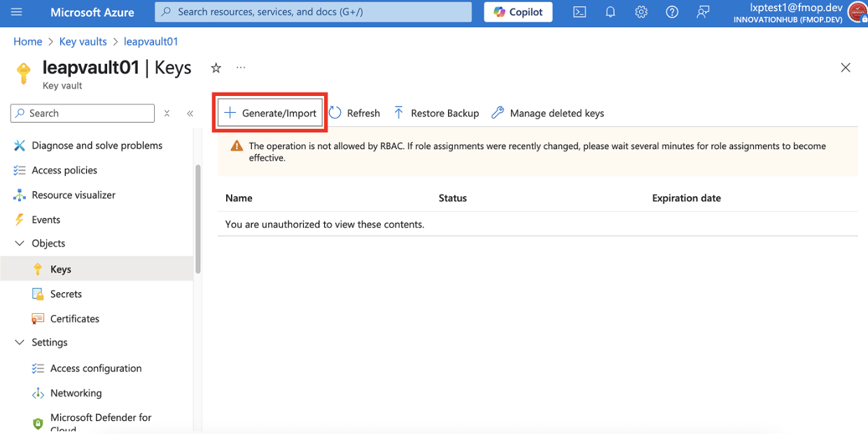Viewport: 868px width, 440px height.
Task: Select Keys in the sidebar
Action: point(97,269)
